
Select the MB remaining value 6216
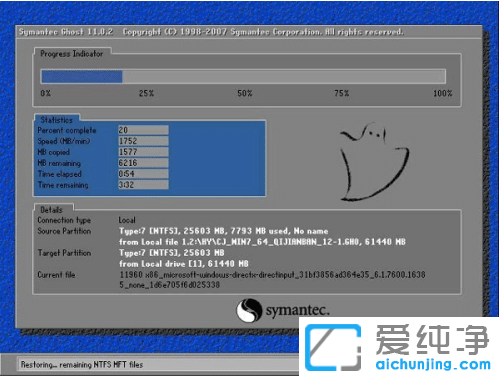(x=143, y=163)
